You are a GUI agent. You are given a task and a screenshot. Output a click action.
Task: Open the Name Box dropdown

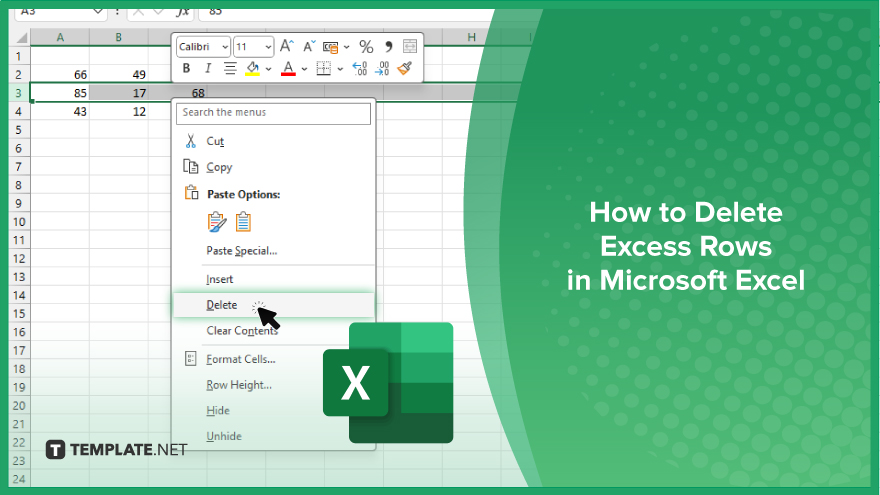click(x=98, y=11)
